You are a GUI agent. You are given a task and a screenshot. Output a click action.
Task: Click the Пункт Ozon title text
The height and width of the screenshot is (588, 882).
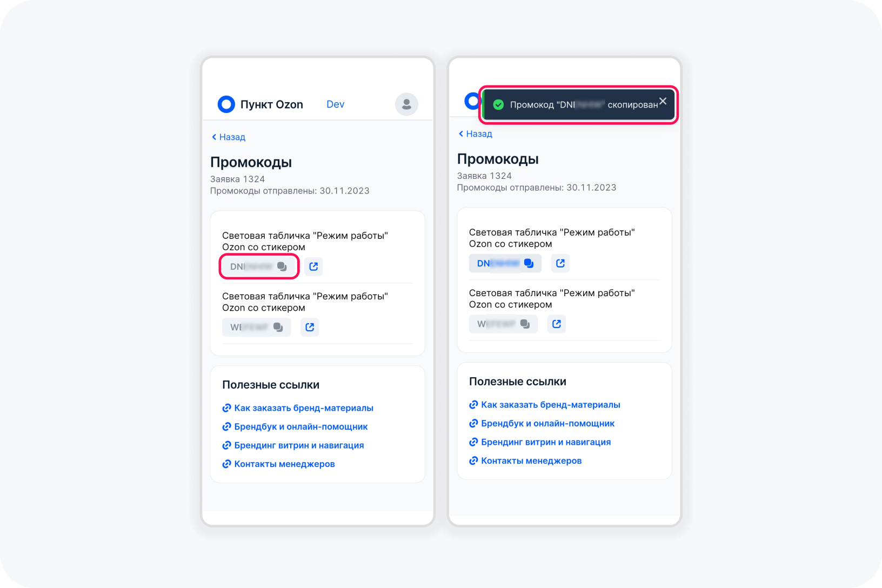pos(272,104)
